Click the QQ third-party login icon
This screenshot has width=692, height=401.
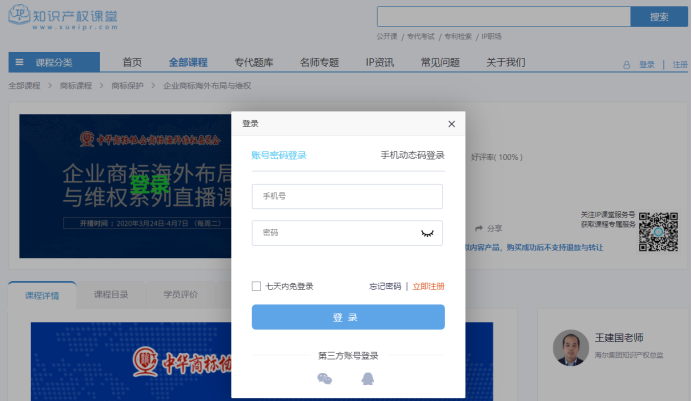tap(368, 379)
